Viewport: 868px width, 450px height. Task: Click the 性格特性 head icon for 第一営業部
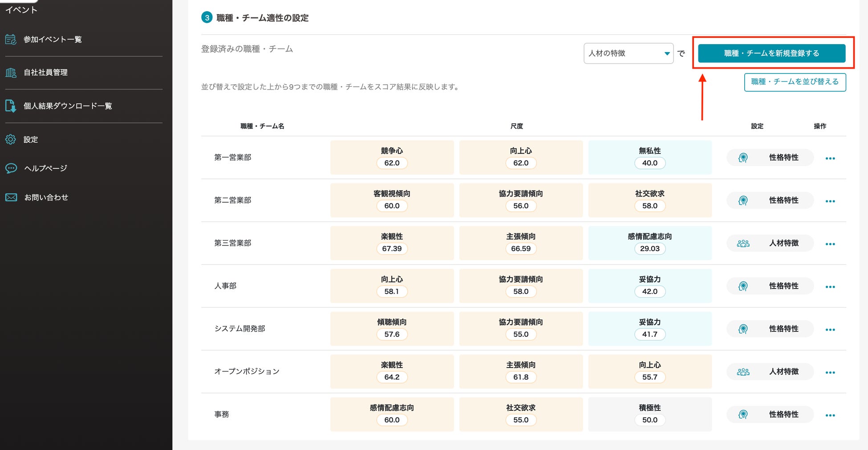coord(743,158)
